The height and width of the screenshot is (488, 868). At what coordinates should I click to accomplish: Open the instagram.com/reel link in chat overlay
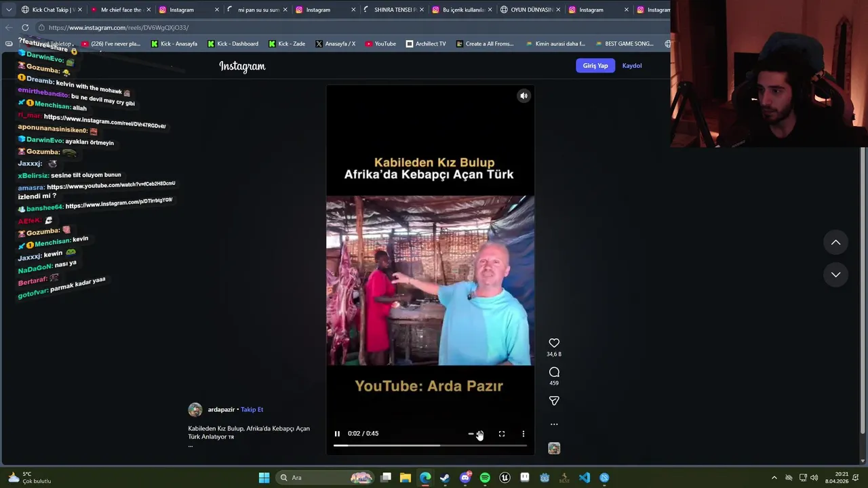[x=104, y=121]
